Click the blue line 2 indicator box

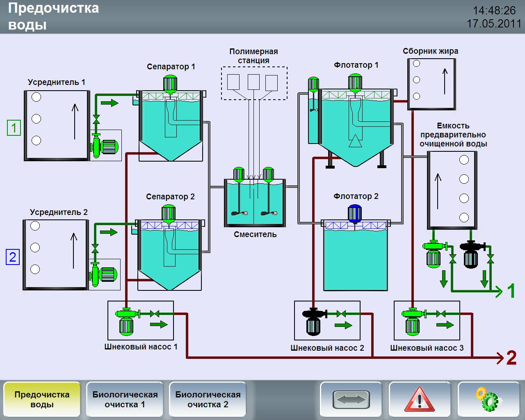pos(13,257)
